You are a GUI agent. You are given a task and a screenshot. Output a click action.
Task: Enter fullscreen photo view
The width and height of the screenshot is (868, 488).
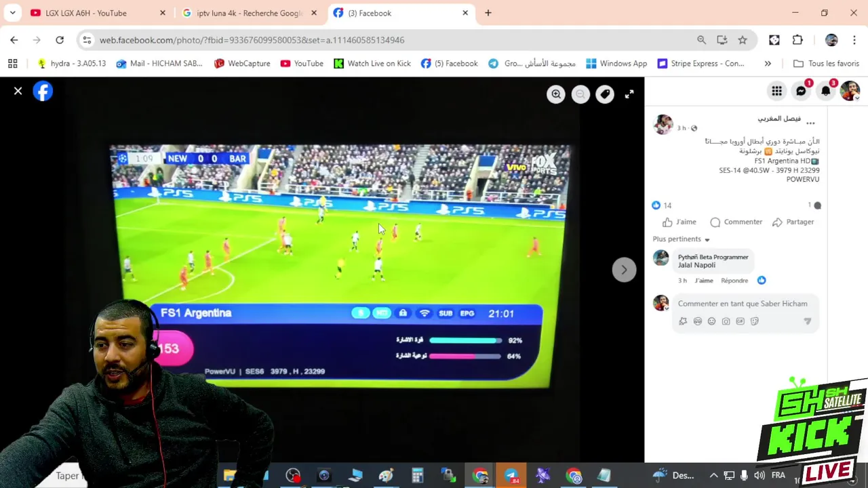[x=629, y=94]
